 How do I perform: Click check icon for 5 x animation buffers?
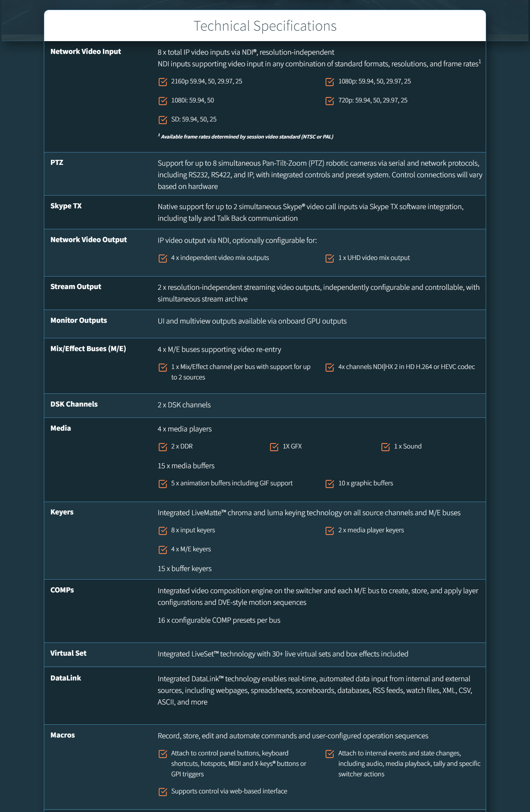[x=163, y=484]
